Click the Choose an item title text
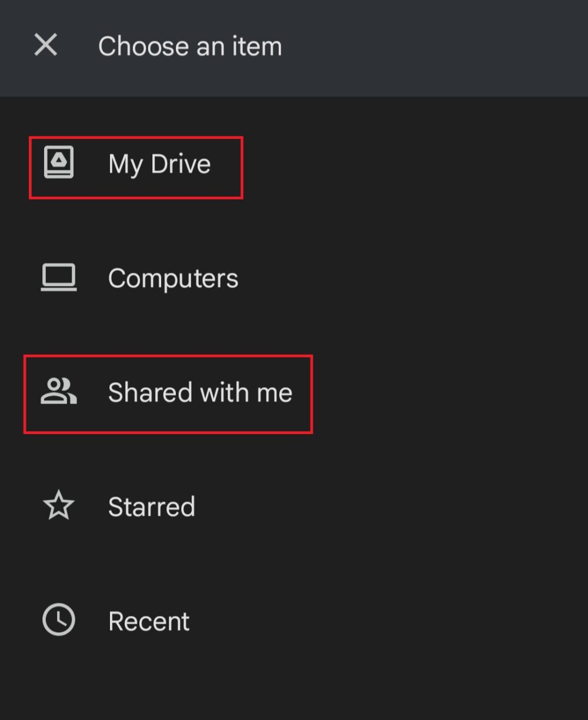The width and height of the screenshot is (588, 720). point(189,46)
